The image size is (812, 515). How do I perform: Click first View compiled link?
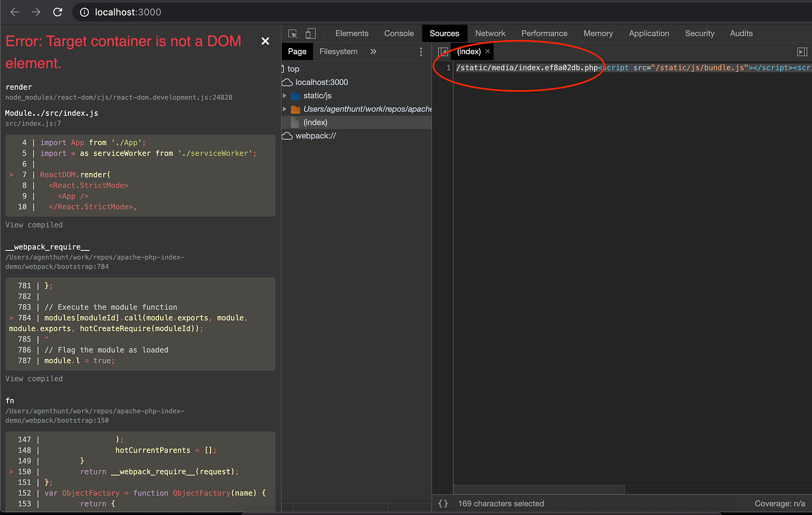[x=34, y=225]
